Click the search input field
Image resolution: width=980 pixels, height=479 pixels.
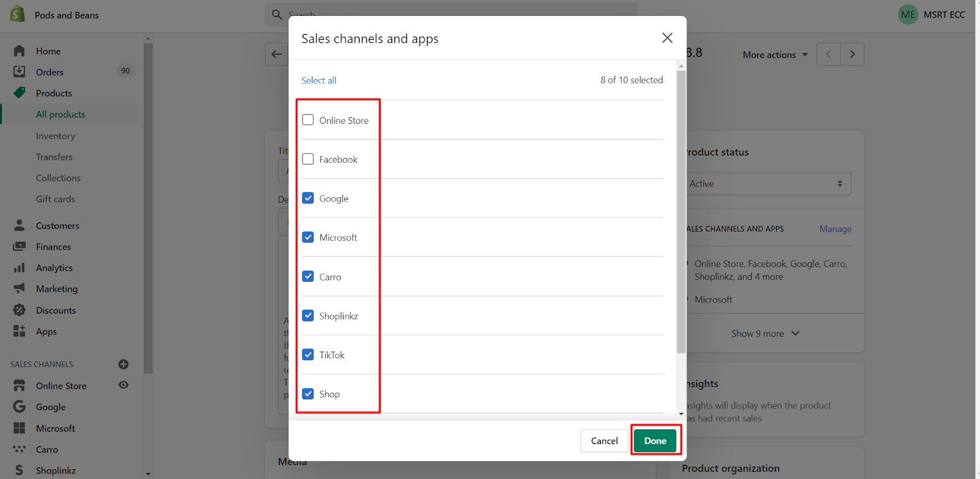tap(451, 14)
